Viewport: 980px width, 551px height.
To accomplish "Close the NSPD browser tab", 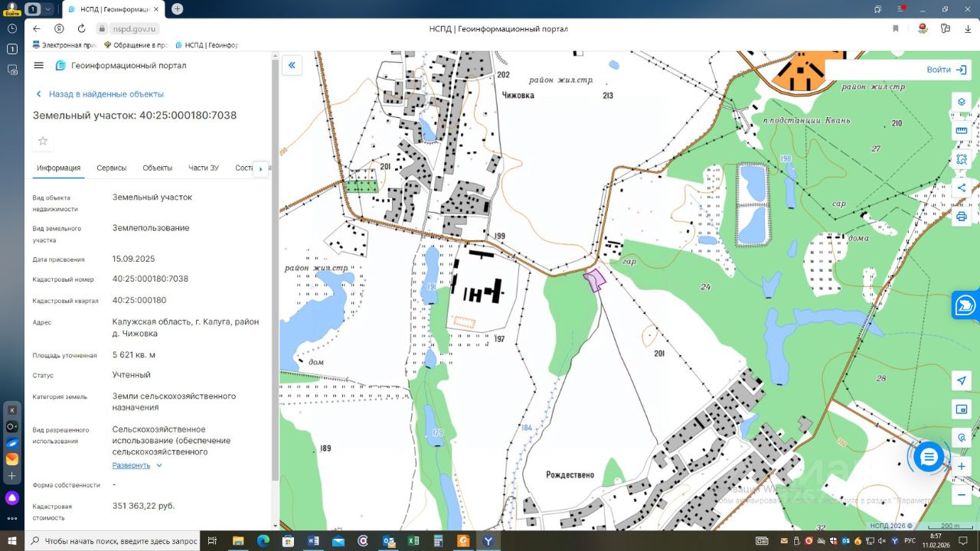I will click(x=156, y=9).
